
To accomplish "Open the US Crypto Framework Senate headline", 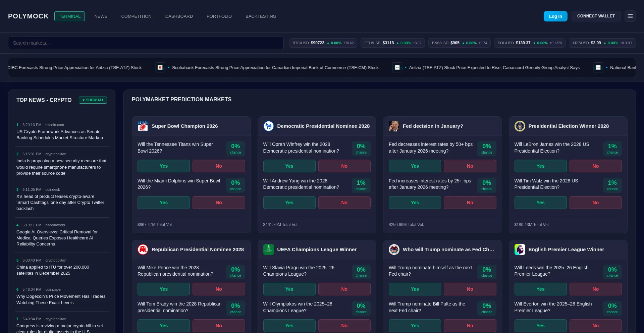I will click(60, 135).
